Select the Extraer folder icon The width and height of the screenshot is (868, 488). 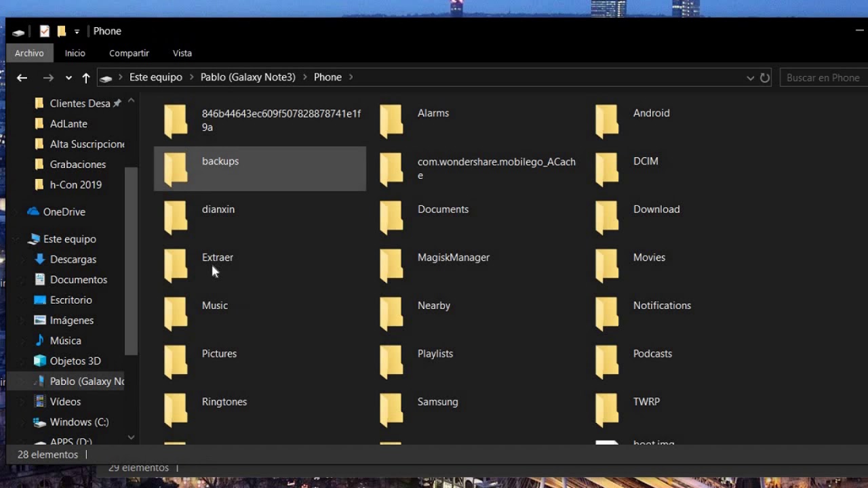coord(176,265)
